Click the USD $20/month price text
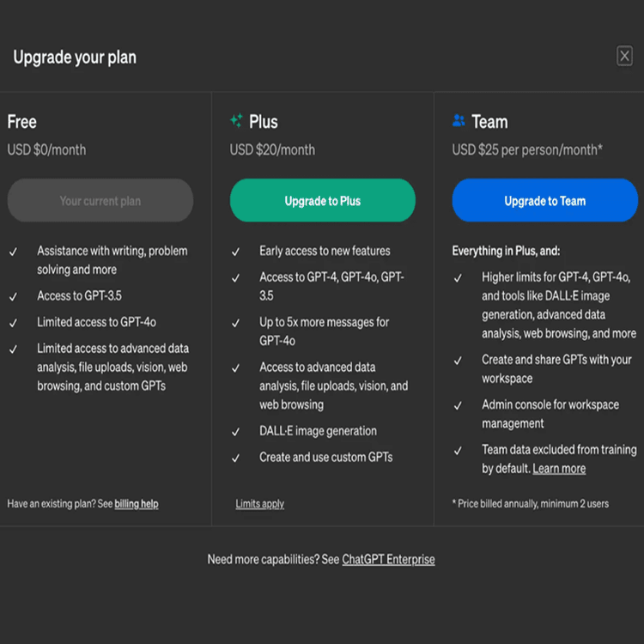The image size is (644, 644). 272,150
